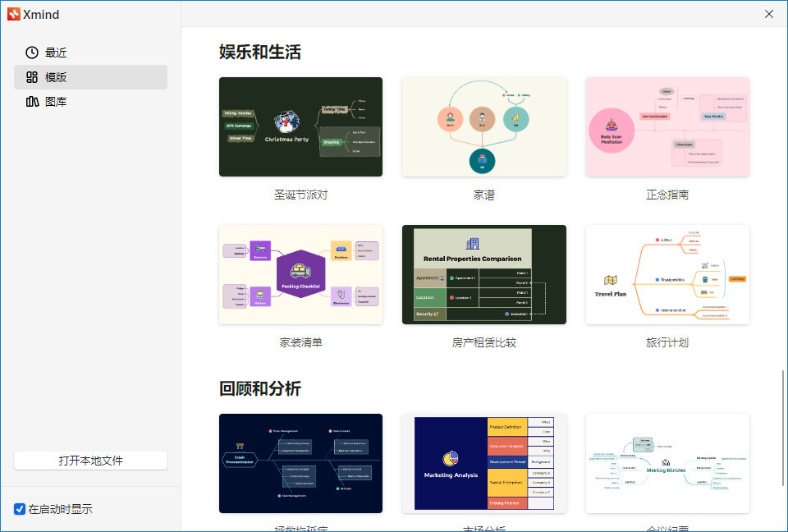Open the Meeting Minutes template
The height and width of the screenshot is (532, 788).
[667, 463]
